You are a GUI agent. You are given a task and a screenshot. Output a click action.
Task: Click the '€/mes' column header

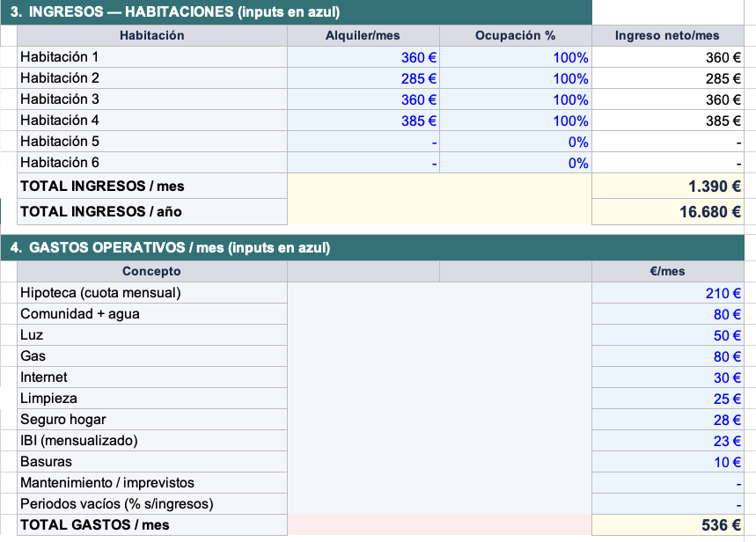(x=668, y=272)
